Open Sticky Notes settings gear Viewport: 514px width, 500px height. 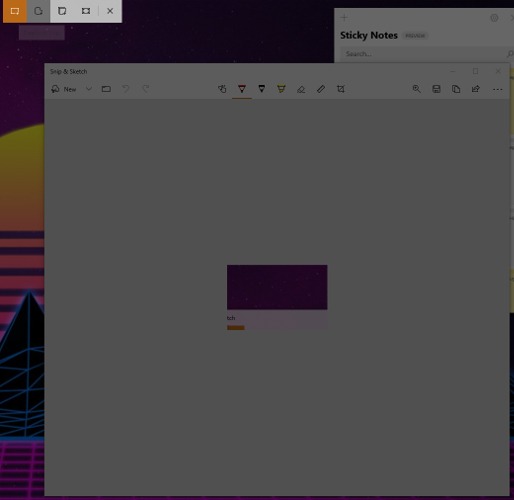tap(494, 18)
